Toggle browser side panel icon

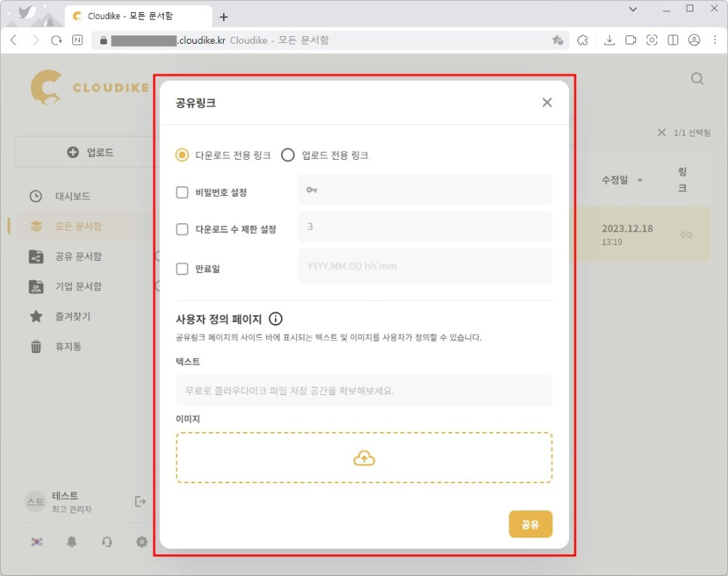coord(673,41)
